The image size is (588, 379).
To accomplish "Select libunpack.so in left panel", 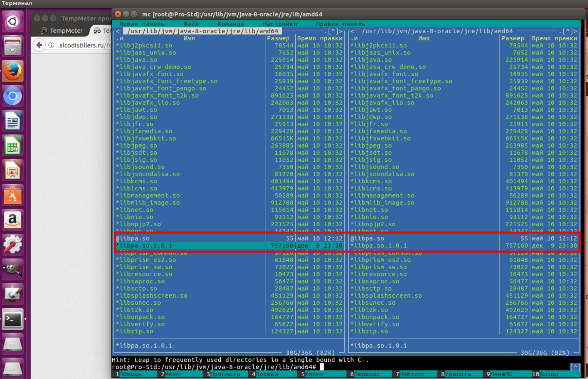I will tap(229, 317).
